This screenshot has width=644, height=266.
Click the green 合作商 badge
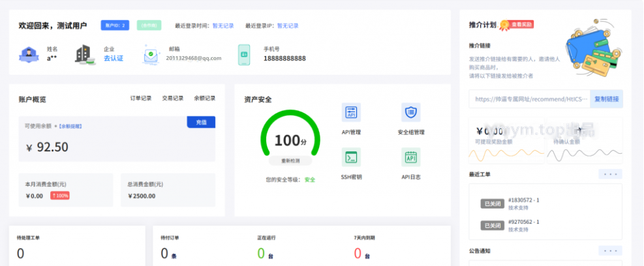tap(149, 25)
